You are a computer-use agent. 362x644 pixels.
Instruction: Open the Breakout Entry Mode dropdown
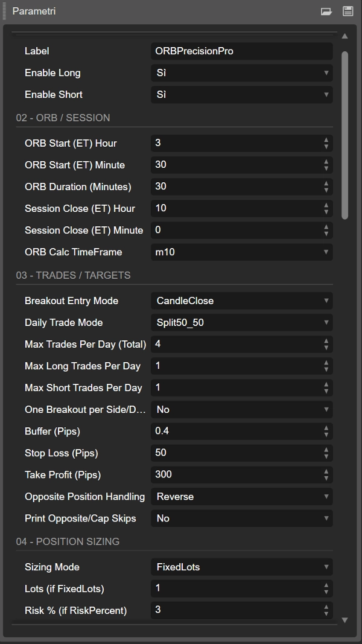[241, 301]
